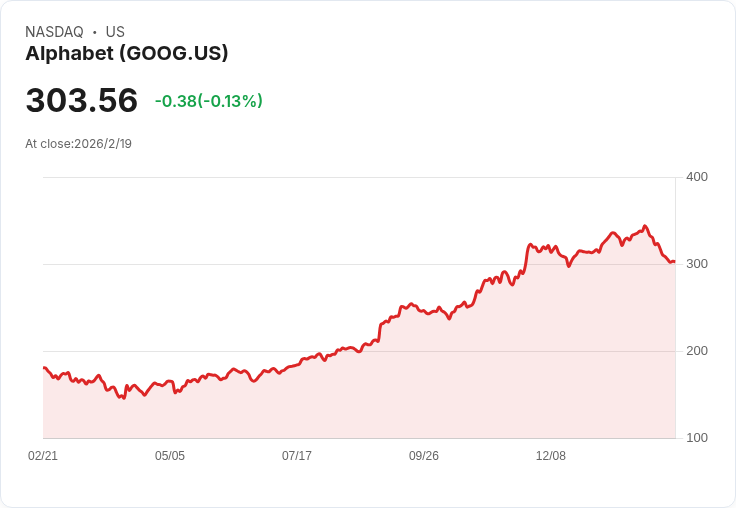Open the Alphabet (GOOG.US) title
The height and width of the screenshot is (508, 736).
point(127,53)
